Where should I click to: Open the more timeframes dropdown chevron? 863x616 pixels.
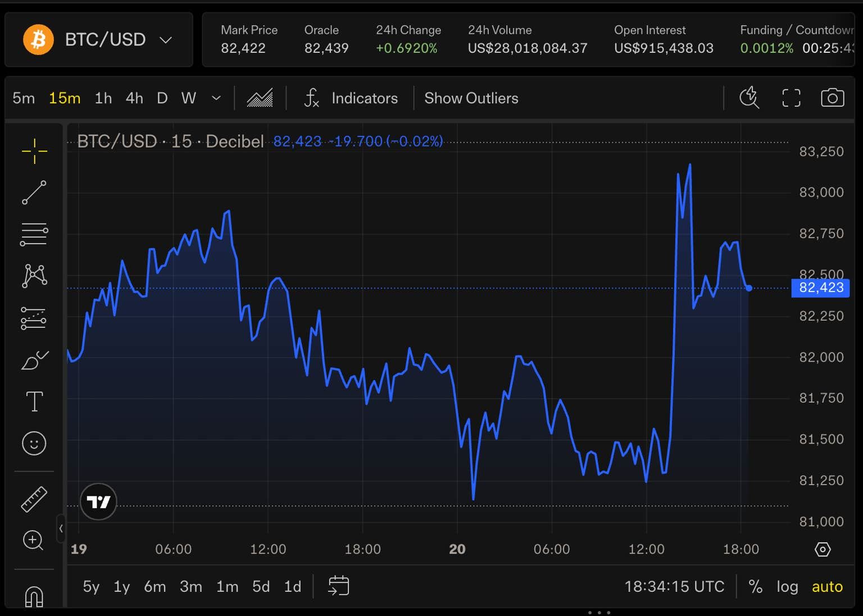click(x=216, y=98)
